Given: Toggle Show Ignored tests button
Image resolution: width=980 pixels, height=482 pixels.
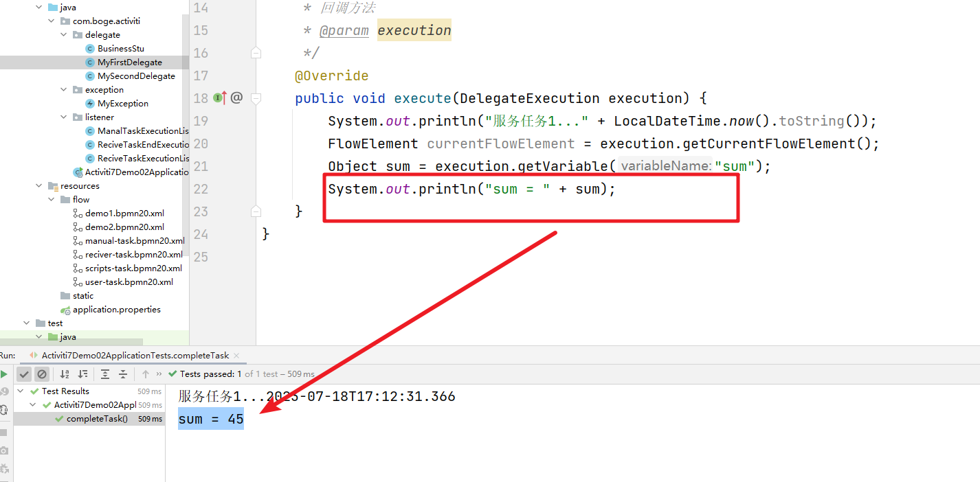Looking at the screenshot, I should click(x=42, y=374).
